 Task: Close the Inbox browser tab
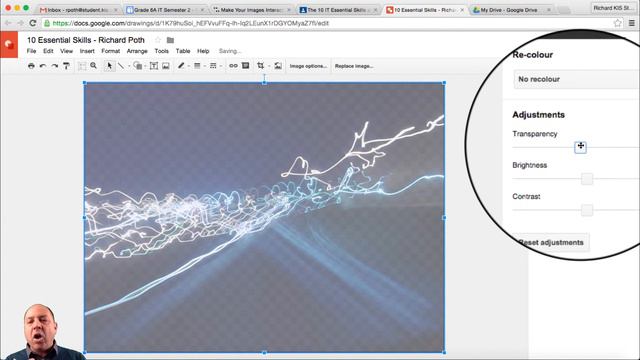pos(116,10)
